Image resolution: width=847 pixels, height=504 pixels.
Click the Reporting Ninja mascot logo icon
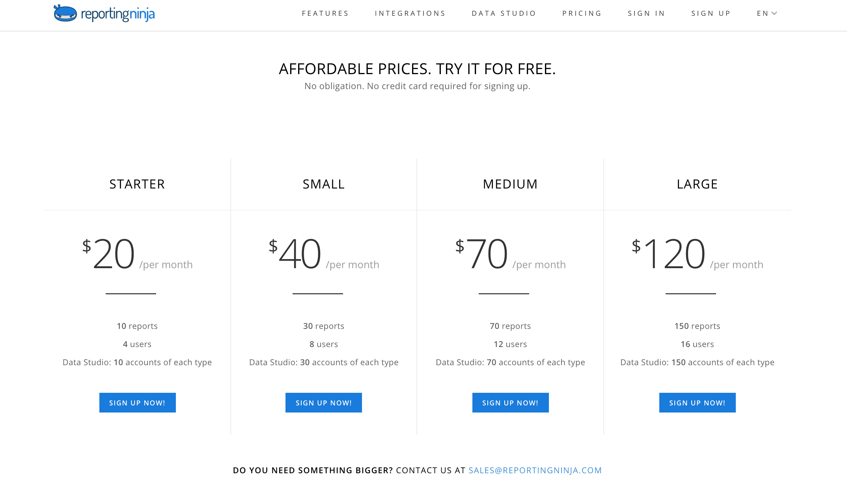pos(65,13)
